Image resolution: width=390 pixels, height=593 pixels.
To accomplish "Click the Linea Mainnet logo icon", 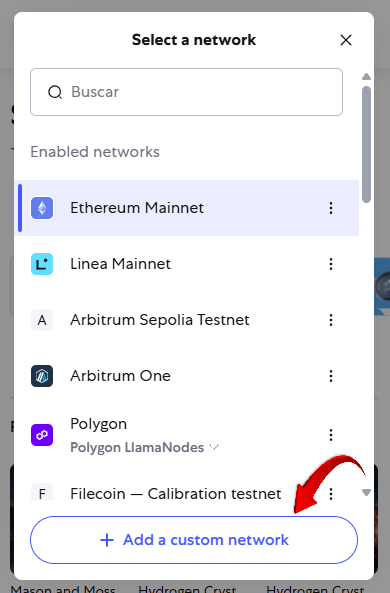I will (42, 264).
